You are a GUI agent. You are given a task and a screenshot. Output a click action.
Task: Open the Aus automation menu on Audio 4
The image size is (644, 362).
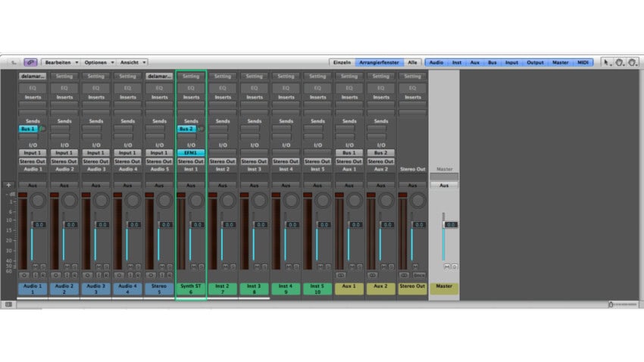(x=127, y=186)
